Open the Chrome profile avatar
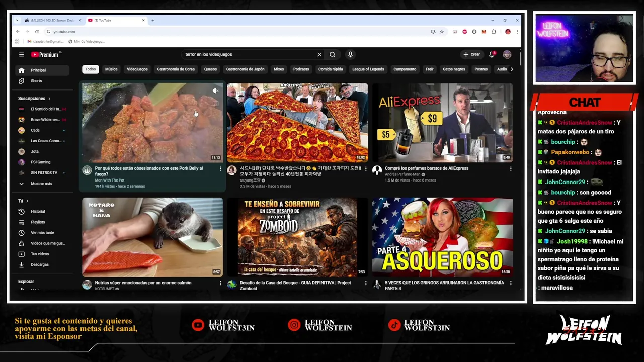The image size is (644, 362). point(508,32)
